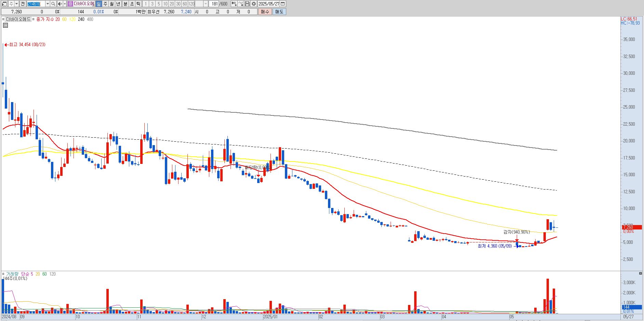Click the chart add-indicator candlestick icon

[234, 4]
